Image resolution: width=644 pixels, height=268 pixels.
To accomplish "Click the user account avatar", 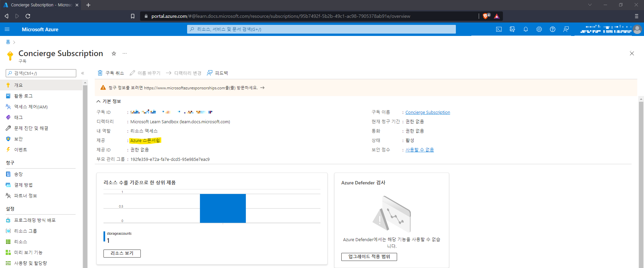I will 637,30.
